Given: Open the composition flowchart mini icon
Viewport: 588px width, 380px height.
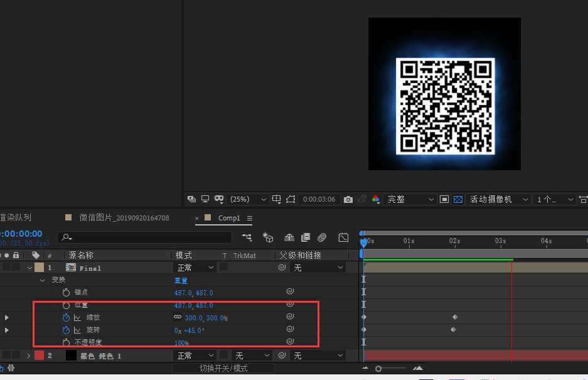Looking at the screenshot, I should 247,237.
